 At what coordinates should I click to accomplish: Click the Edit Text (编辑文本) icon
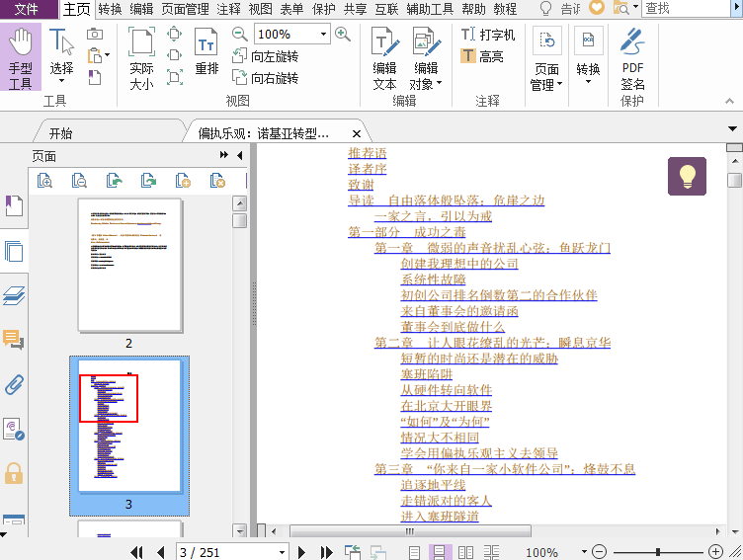coord(384,59)
